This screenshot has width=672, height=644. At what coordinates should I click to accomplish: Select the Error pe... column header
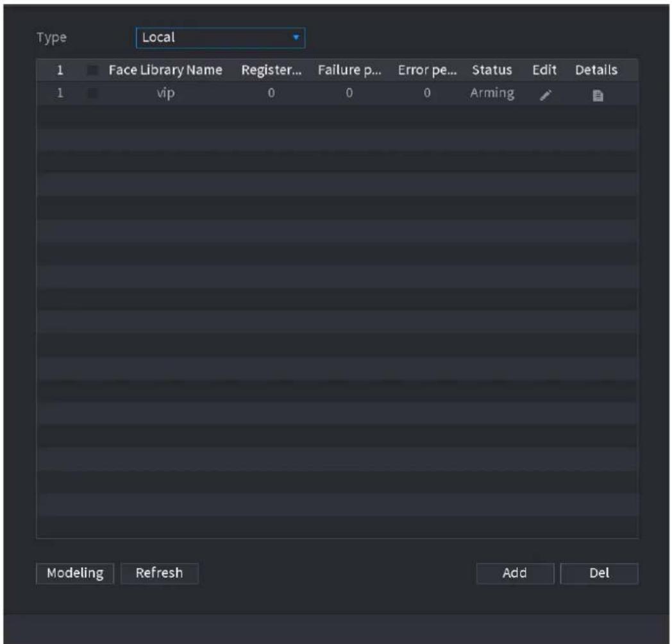point(427,70)
